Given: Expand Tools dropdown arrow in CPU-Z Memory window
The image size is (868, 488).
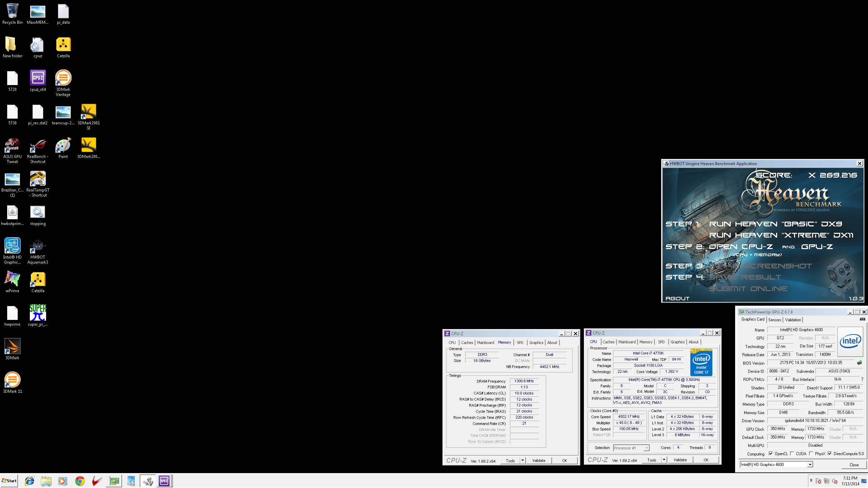Looking at the screenshot, I should click(522, 460).
